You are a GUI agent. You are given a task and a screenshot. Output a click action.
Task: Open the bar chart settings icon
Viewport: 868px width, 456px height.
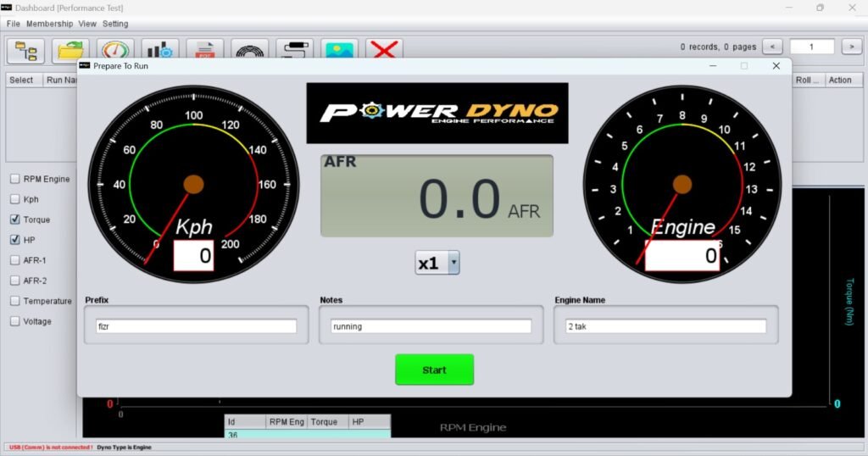[x=160, y=50]
